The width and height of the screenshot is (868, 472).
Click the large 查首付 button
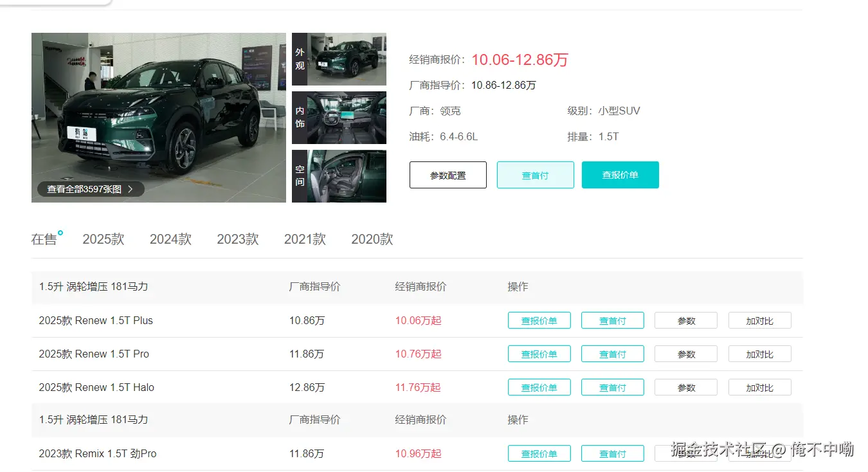pyautogui.click(x=535, y=175)
